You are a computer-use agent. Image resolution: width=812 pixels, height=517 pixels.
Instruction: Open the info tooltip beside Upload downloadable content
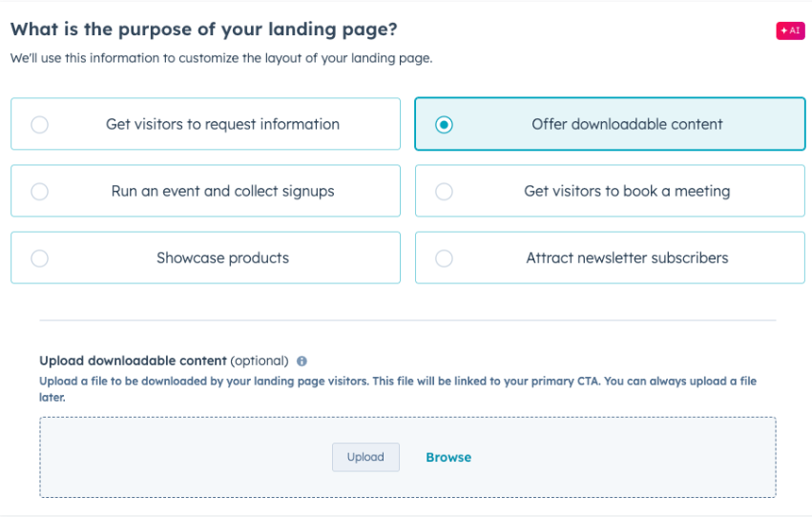302,362
